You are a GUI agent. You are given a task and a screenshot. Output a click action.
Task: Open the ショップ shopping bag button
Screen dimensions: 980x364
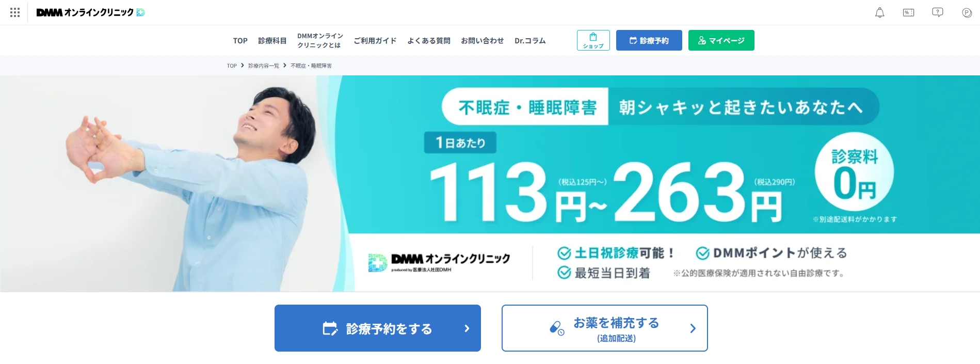coord(593,40)
